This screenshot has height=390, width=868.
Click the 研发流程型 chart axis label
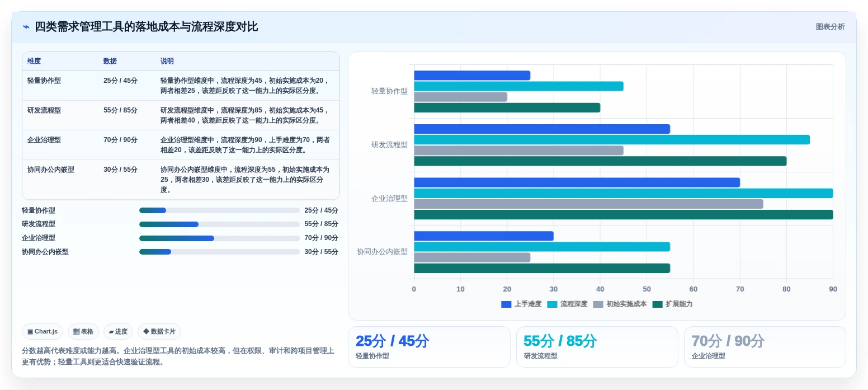coord(389,145)
